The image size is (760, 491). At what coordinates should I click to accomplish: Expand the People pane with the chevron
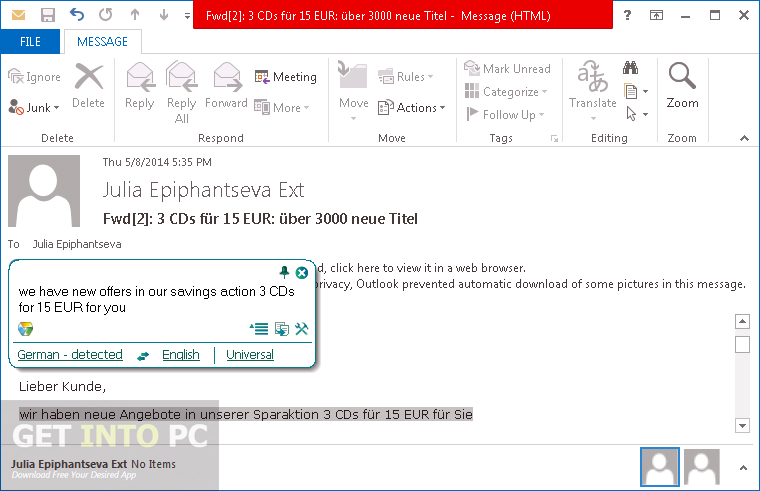[743, 468]
